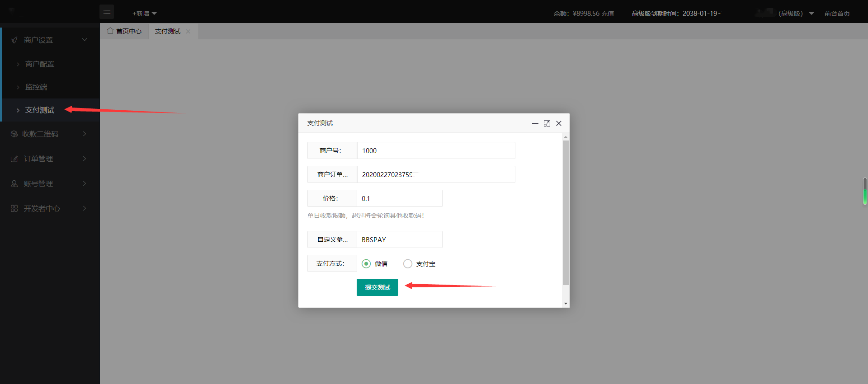Select 支付宝 payment method
Screen dimensions: 868x384
point(408,264)
